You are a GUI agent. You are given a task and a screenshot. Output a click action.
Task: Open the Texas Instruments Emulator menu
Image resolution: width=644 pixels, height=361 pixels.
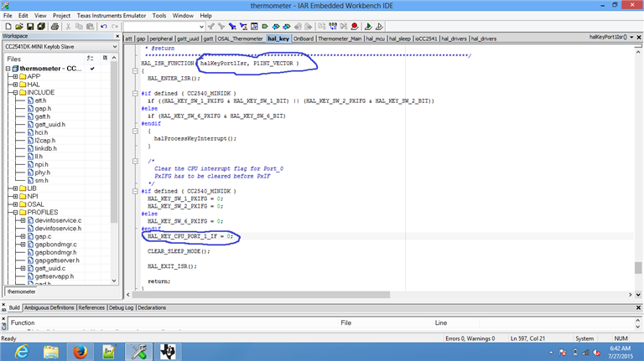(112, 16)
